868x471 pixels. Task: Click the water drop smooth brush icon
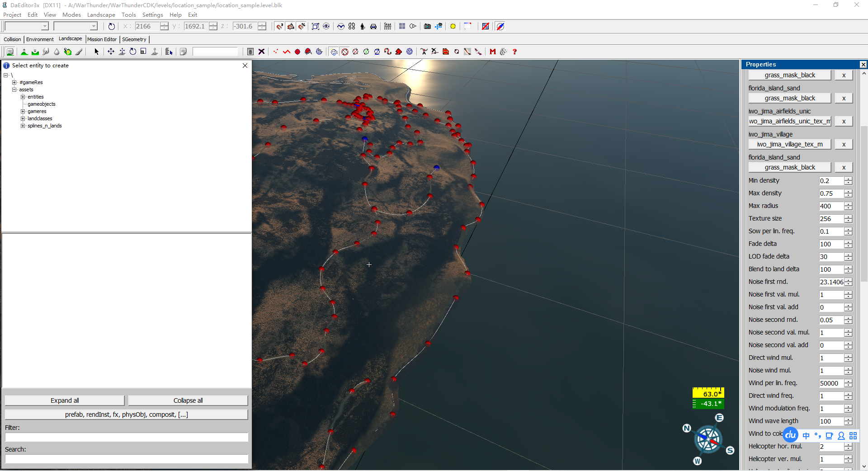click(x=57, y=52)
